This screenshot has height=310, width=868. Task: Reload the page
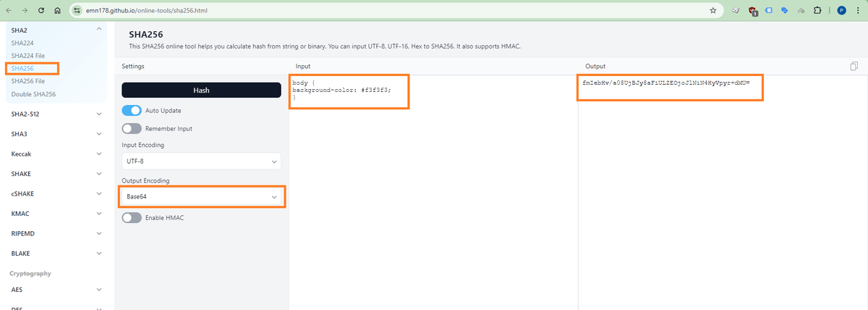pyautogui.click(x=41, y=11)
